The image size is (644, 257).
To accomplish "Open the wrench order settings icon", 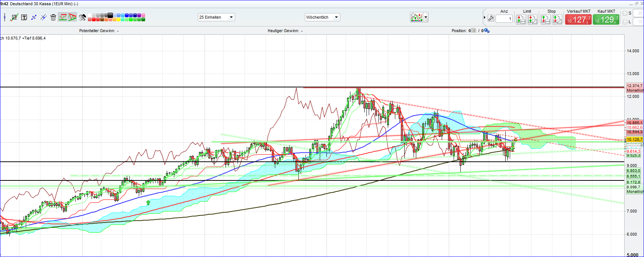I will pyautogui.click(x=491, y=18).
